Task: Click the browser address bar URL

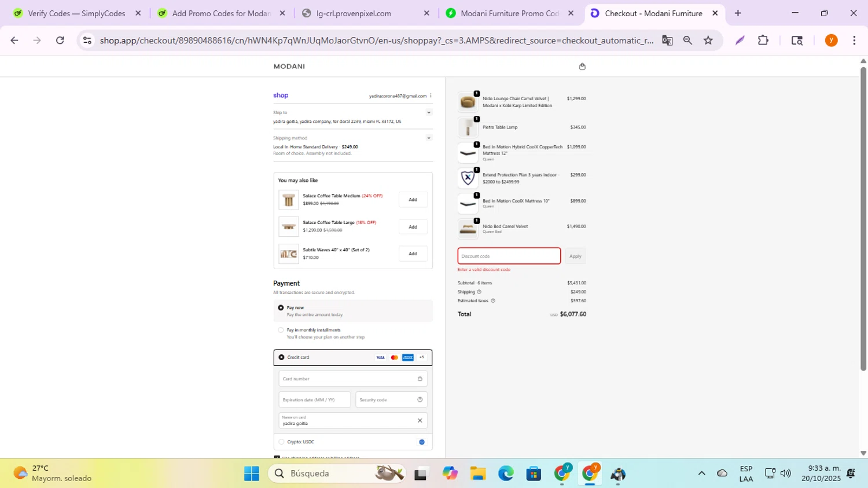Action: pyautogui.click(x=376, y=41)
